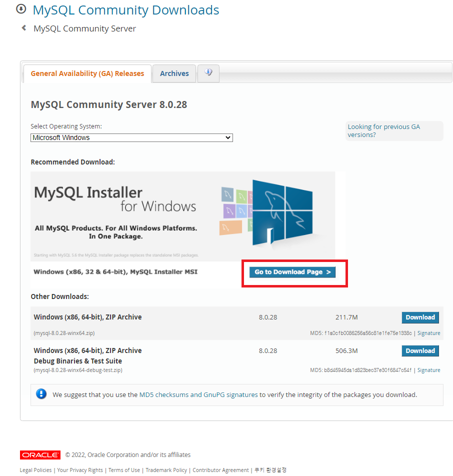The height and width of the screenshot is (476, 453).
Task: Open Signature link for mysql-8.0.28-winx64.zip
Action: [x=428, y=333]
